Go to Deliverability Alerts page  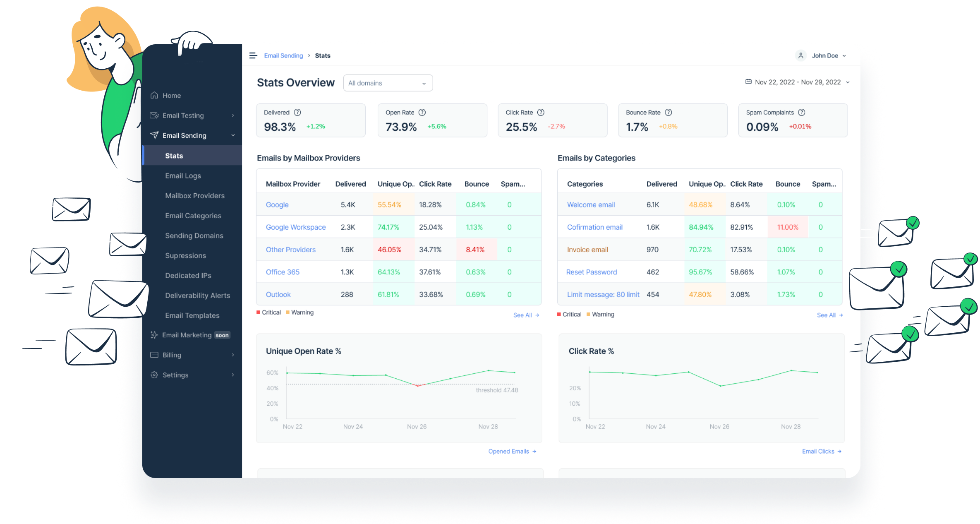197,296
